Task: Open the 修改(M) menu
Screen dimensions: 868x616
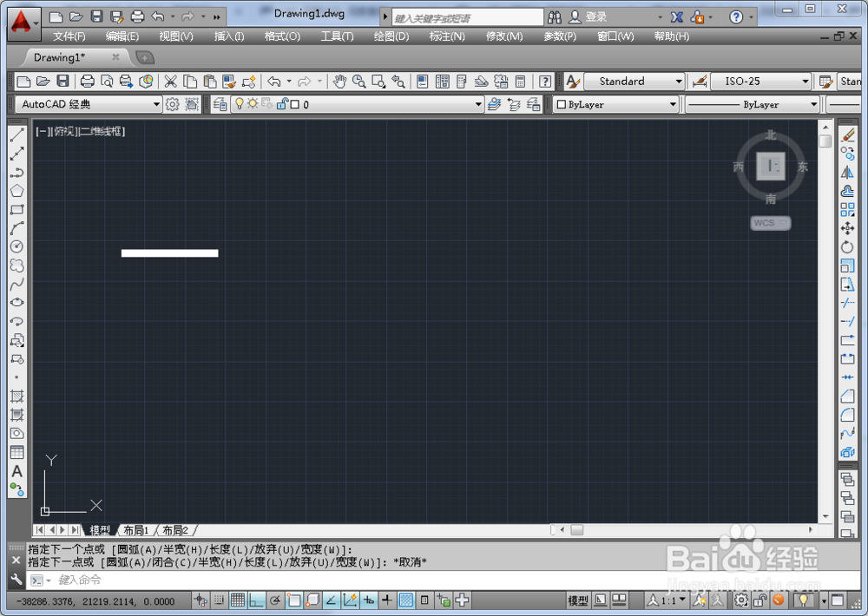Action: click(x=504, y=36)
